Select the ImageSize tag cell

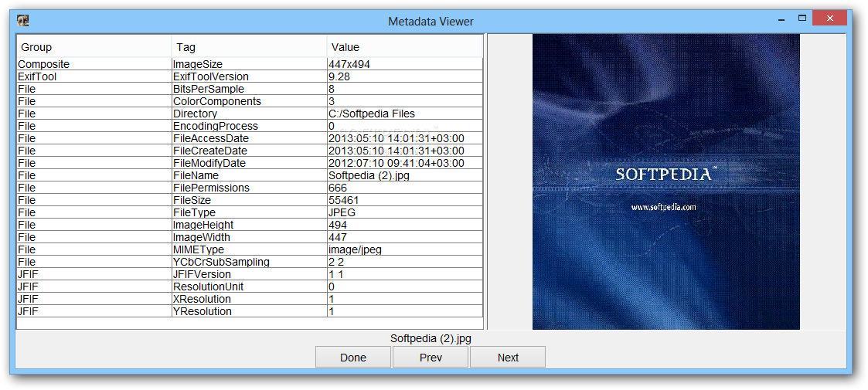pyautogui.click(x=249, y=64)
